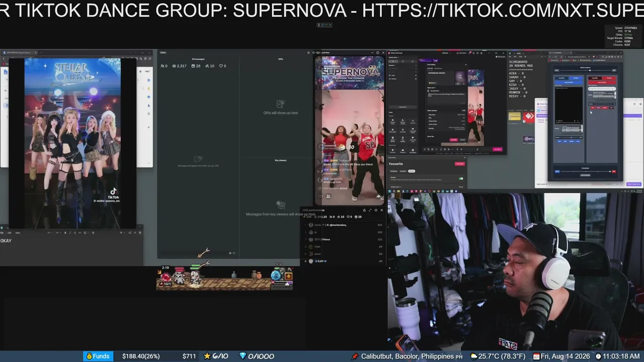This screenshot has width=644, height=362.
Task: Click Play on the red deck
Action: (x=593, y=108)
